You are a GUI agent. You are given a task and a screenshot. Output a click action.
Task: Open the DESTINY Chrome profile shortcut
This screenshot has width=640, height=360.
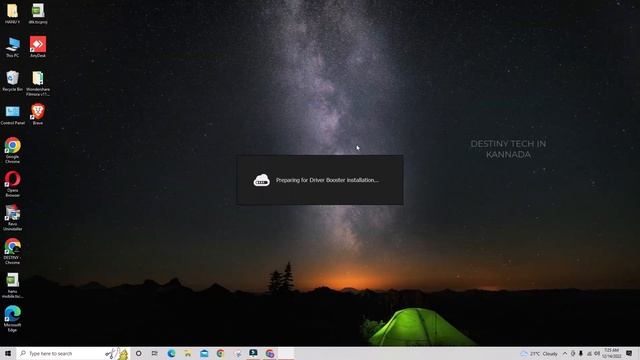click(x=12, y=251)
